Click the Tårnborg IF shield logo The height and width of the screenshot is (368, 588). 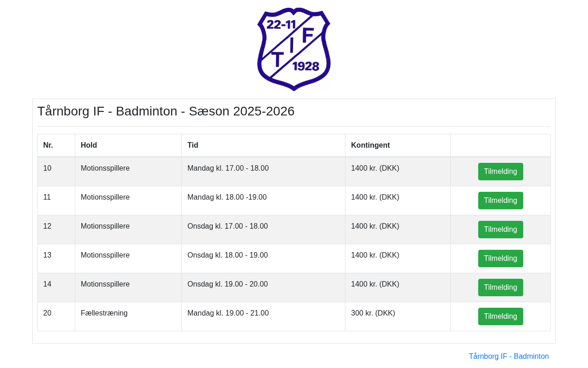294,49
